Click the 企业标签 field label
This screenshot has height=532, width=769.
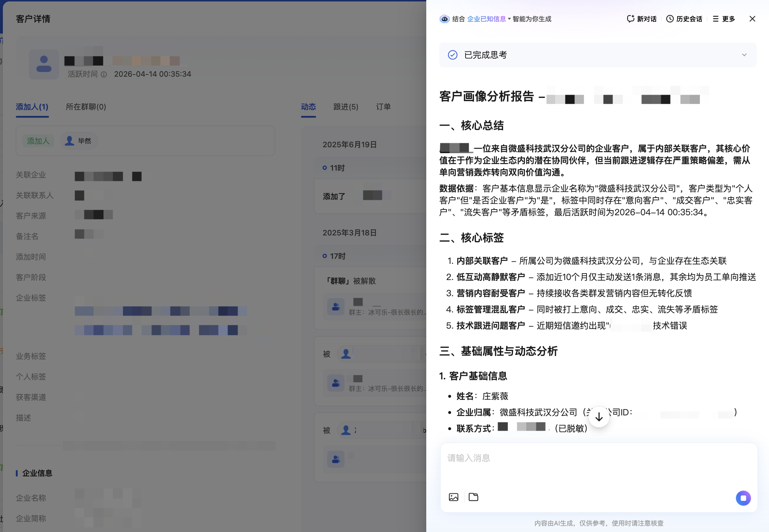tap(31, 298)
